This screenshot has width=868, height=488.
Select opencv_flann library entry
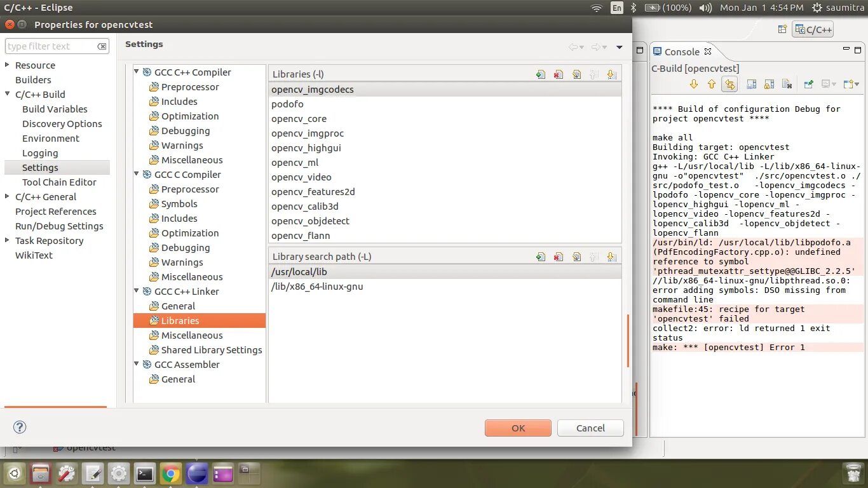pos(445,236)
